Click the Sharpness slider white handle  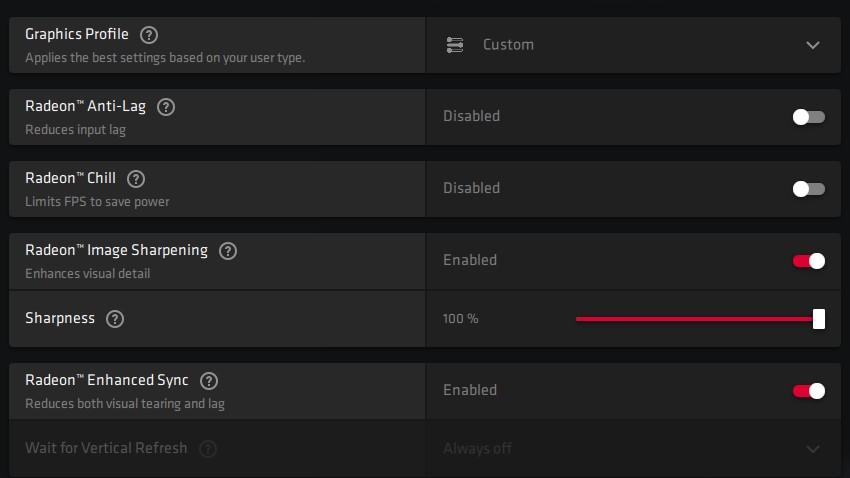point(819,319)
